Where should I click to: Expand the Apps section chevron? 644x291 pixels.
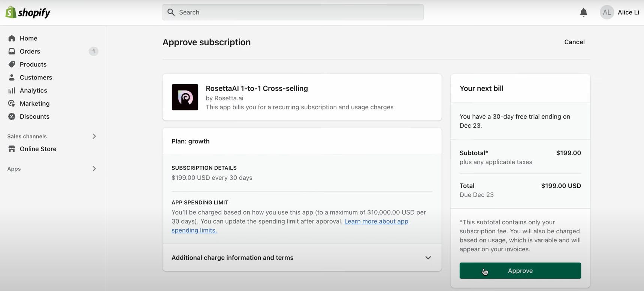[94, 169]
